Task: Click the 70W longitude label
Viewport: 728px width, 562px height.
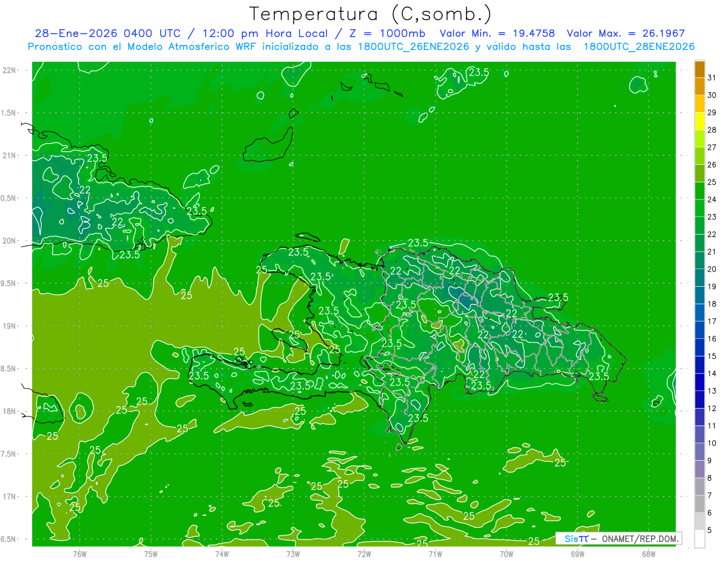Action: pyautogui.click(x=507, y=554)
